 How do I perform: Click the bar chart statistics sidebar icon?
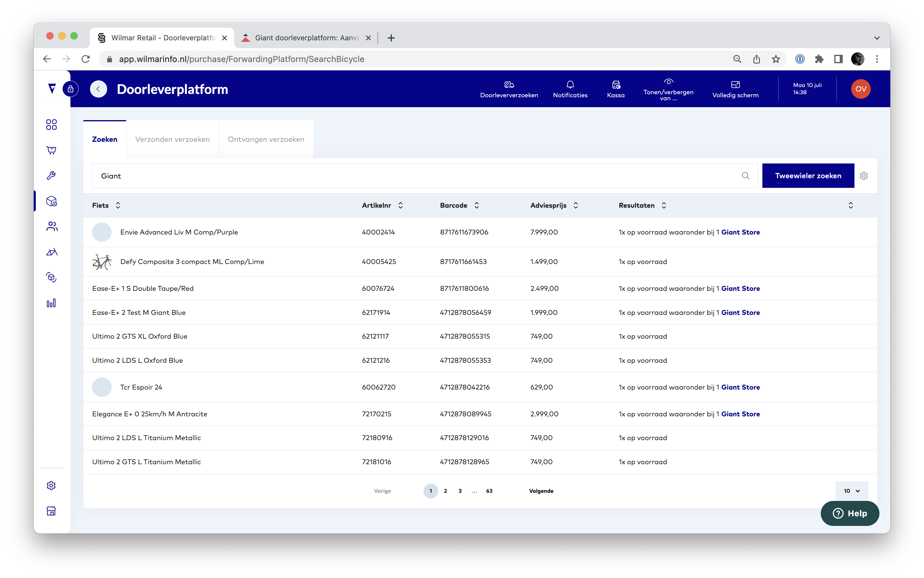(51, 303)
